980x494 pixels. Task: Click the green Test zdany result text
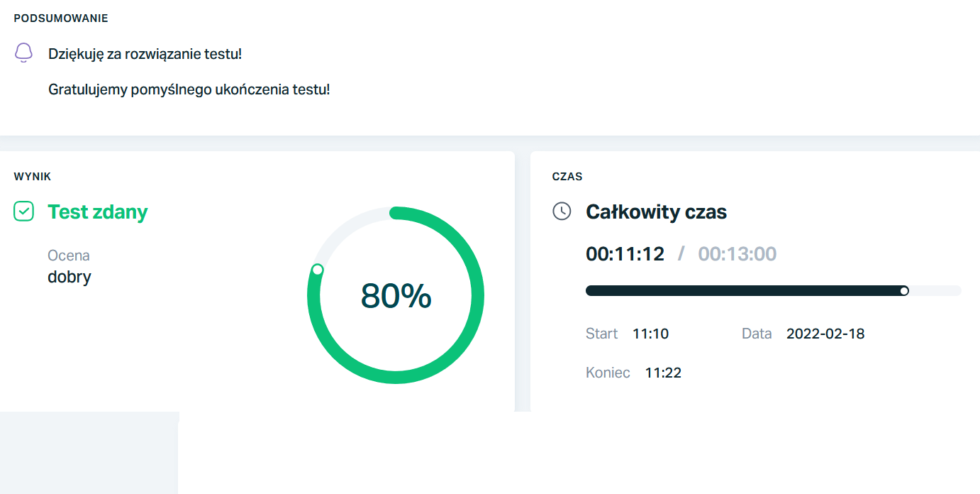coord(98,212)
